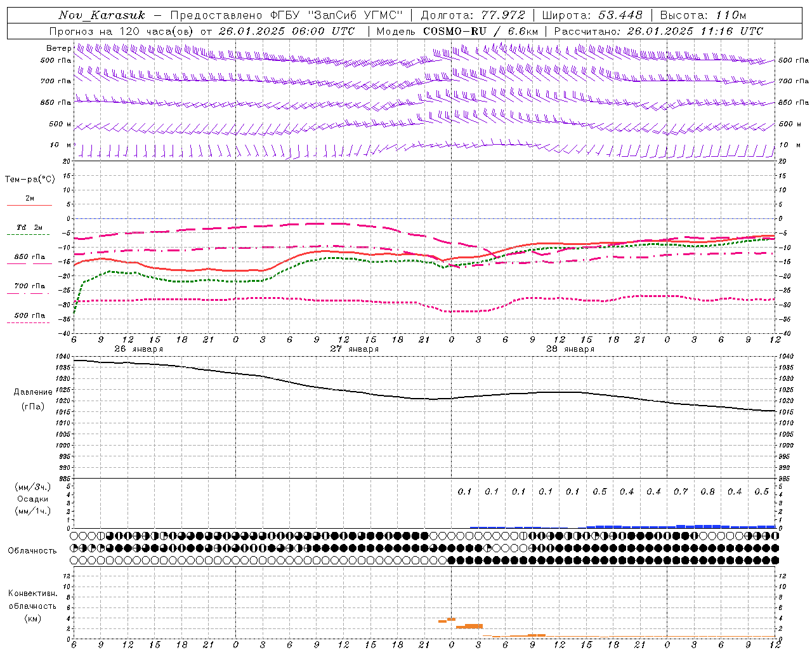This screenshot has height=650, width=812.
Task: Click the dash-dot '700 гПа' temperature legend entry
Action: coord(30,286)
